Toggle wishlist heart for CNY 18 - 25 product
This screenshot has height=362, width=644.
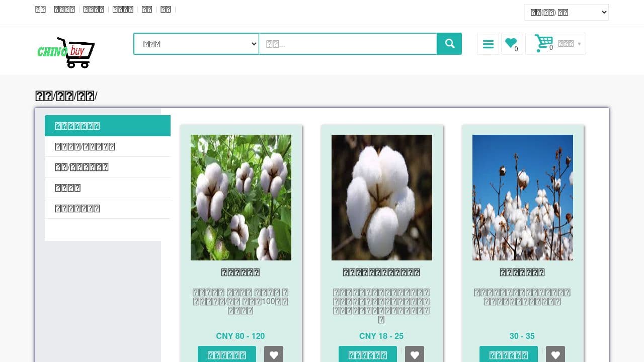(415, 354)
